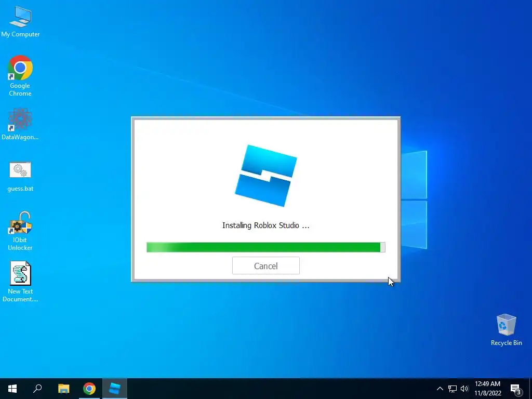
Task: Select the New Text Document file
Action: (x=20, y=282)
